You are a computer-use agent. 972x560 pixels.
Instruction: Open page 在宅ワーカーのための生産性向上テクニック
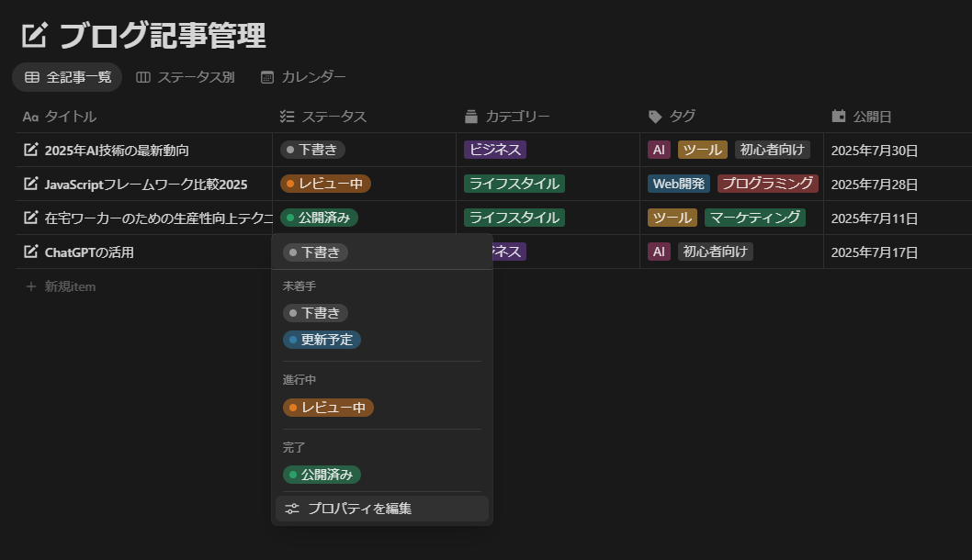pos(159,218)
